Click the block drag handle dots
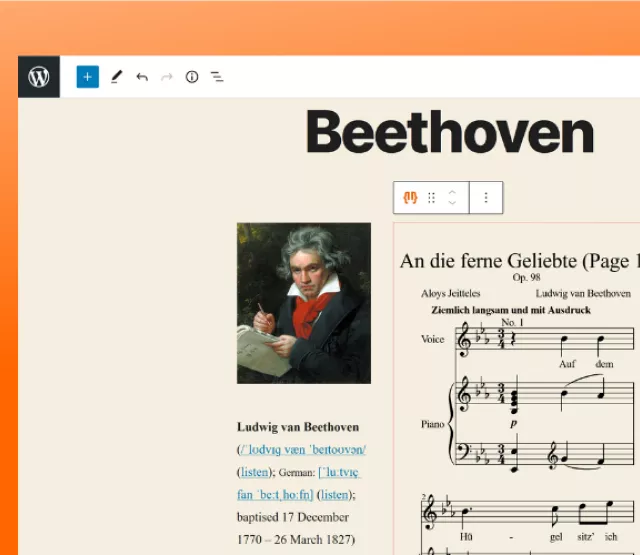 (x=432, y=198)
